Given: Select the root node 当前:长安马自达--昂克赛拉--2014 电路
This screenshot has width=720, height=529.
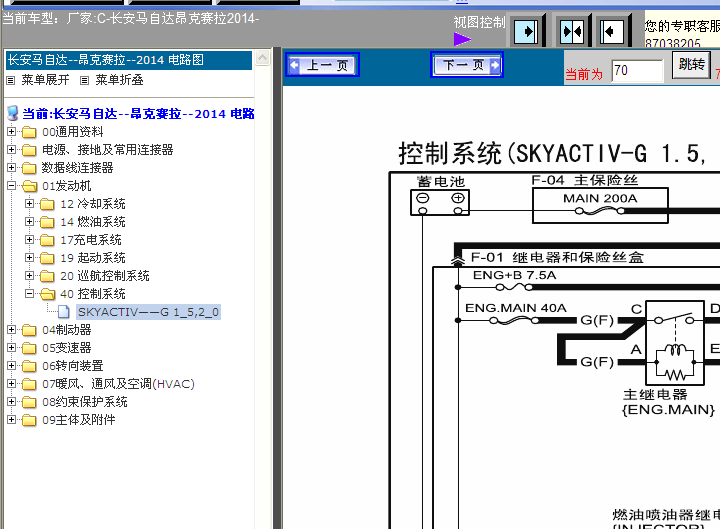Looking at the screenshot, I should pyautogui.click(x=138, y=114).
